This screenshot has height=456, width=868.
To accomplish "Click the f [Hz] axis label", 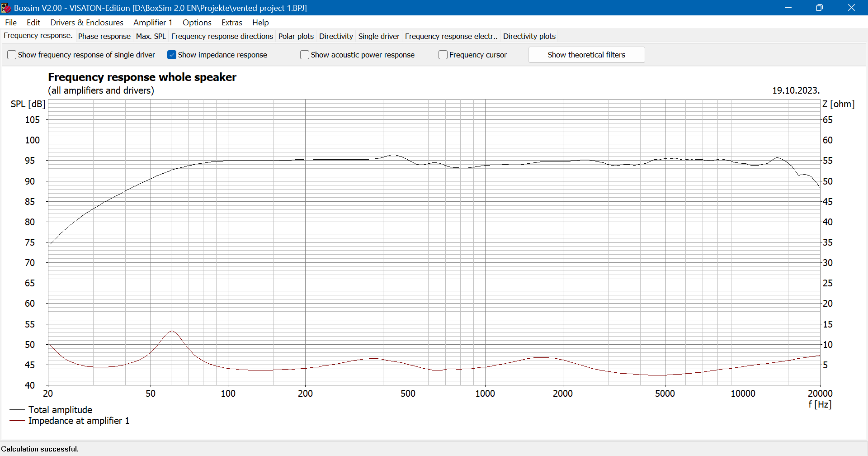I will tap(820, 404).
